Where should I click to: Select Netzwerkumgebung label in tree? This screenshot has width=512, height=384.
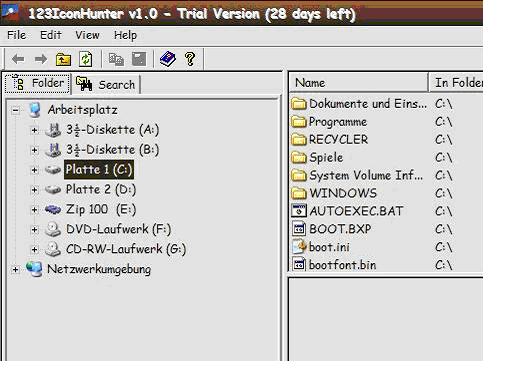pos(99,269)
